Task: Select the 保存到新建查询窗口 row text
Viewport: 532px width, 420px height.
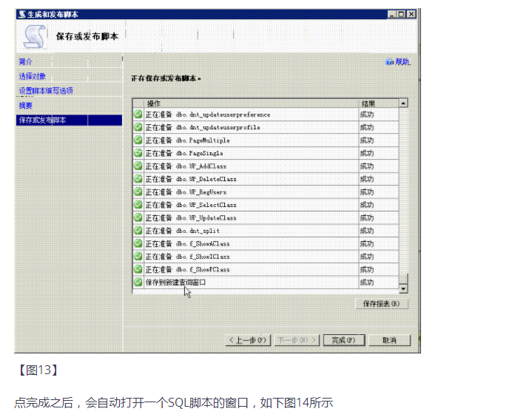Action: [x=176, y=282]
